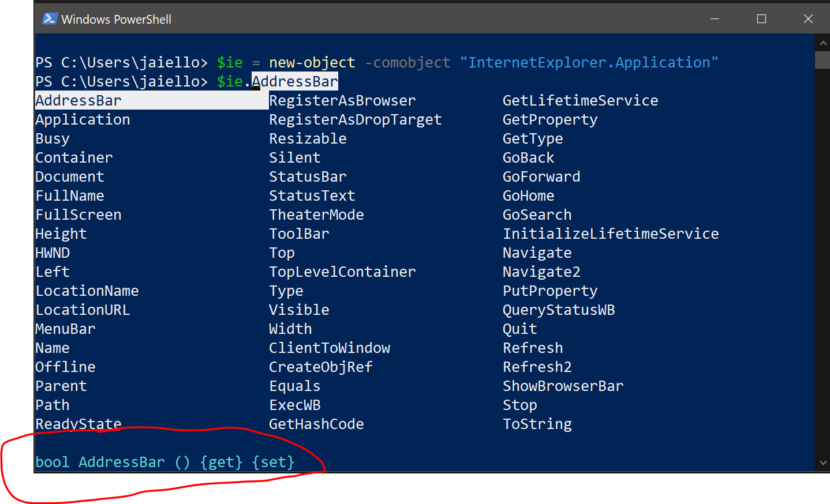
Task: Click the scrollbar up arrow
Action: tap(822, 42)
